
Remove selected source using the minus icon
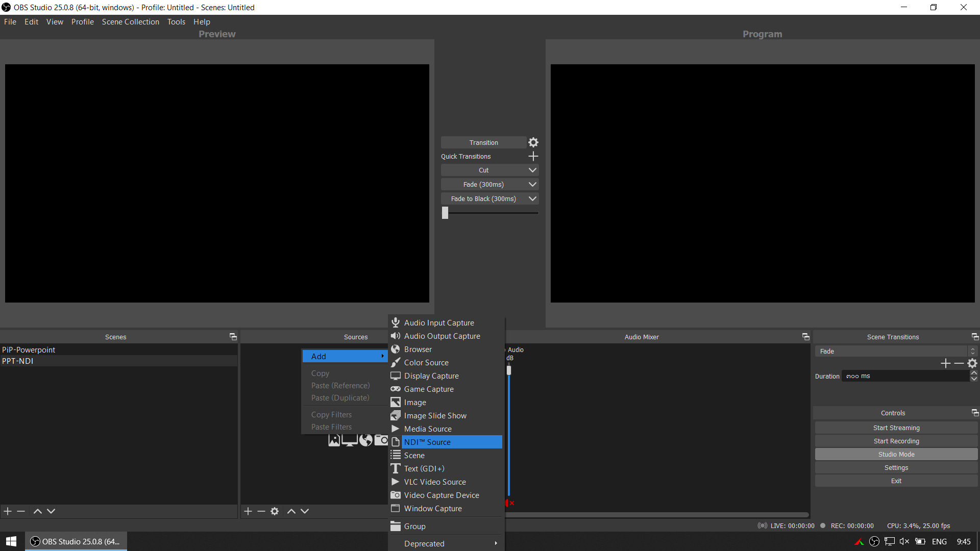coord(261,511)
